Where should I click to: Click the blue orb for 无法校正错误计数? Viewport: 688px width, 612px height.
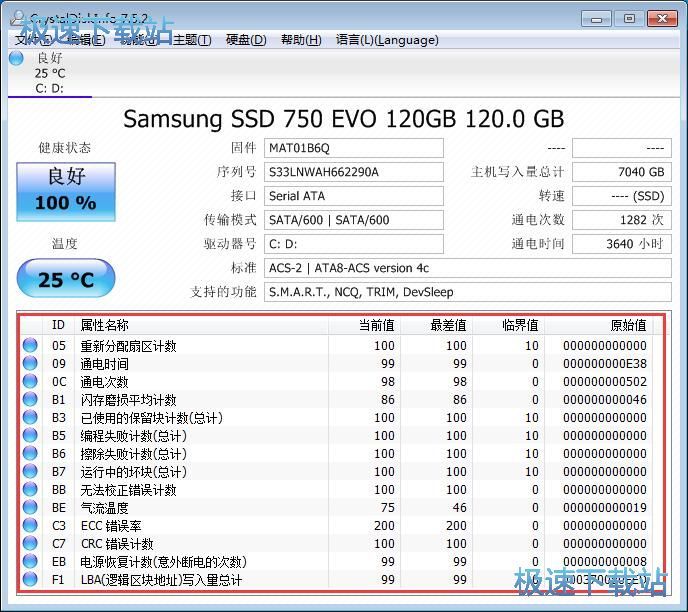pyautogui.click(x=30, y=490)
